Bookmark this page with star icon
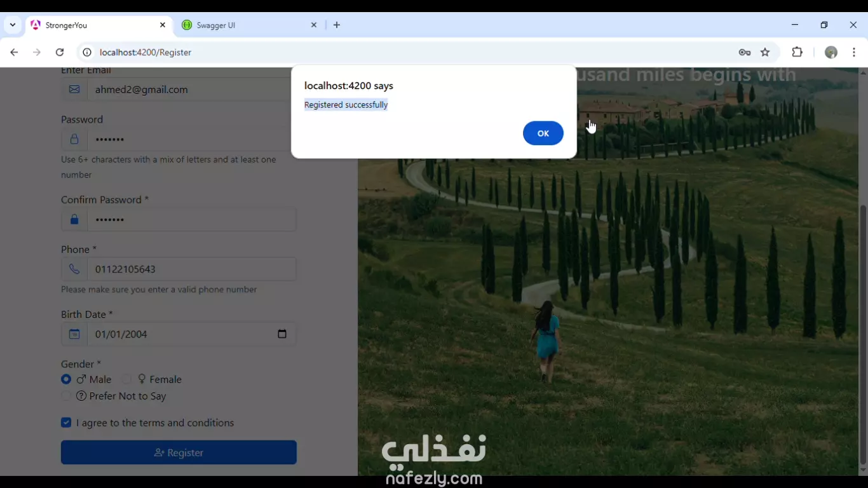Image resolution: width=868 pixels, height=488 pixels. (765, 52)
